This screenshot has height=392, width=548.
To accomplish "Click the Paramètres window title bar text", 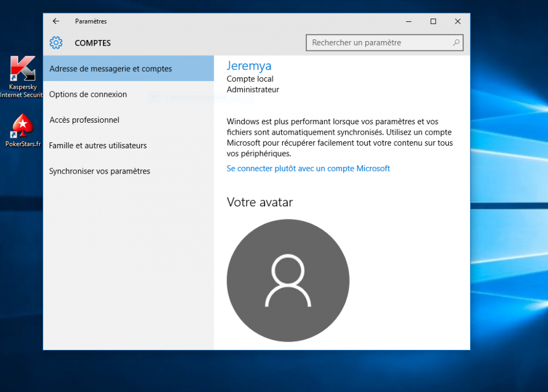I will (x=91, y=21).
